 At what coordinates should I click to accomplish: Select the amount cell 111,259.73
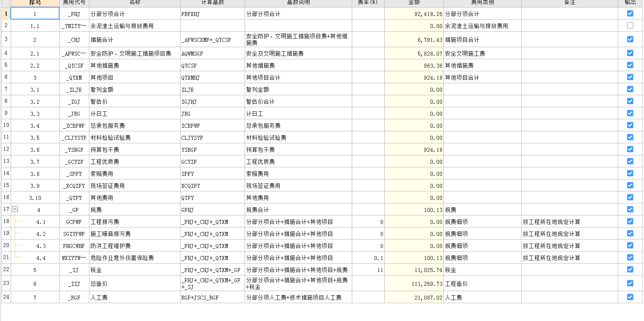pyautogui.click(x=414, y=284)
